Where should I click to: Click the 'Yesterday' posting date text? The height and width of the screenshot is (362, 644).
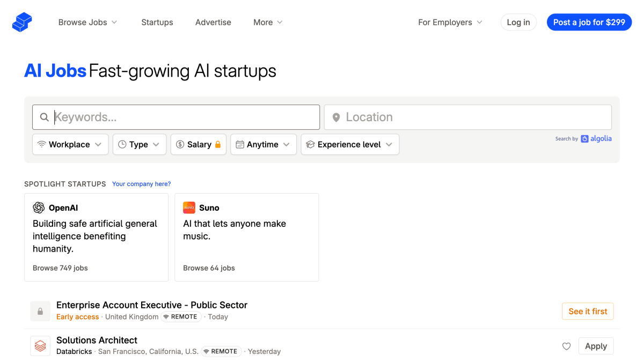point(264,351)
